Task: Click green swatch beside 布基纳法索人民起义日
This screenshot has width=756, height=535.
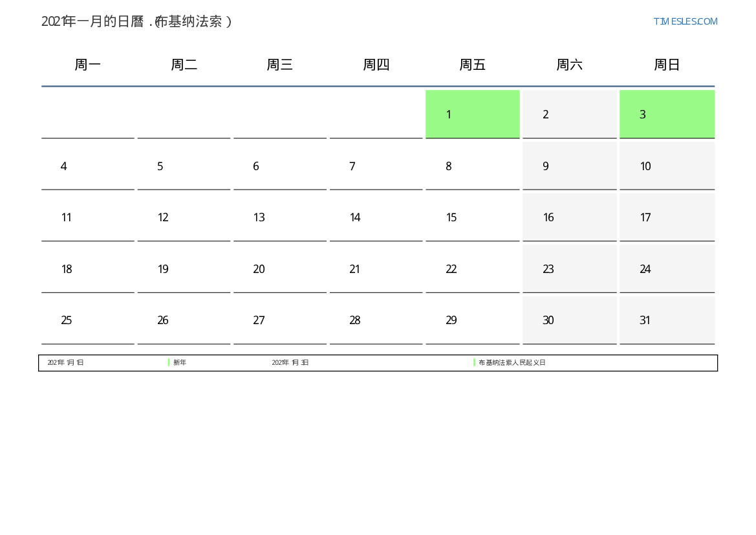Action: [474, 363]
